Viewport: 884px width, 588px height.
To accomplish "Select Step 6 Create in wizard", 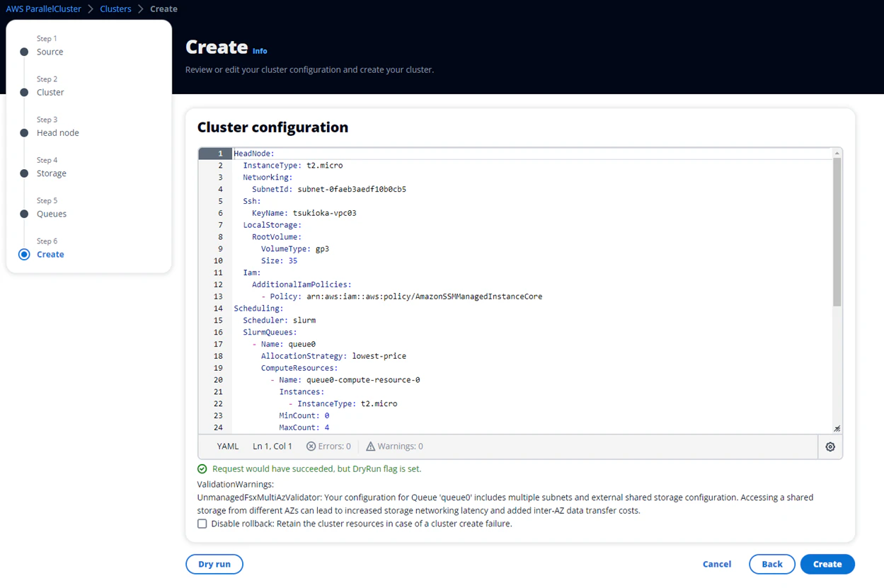I will point(50,254).
